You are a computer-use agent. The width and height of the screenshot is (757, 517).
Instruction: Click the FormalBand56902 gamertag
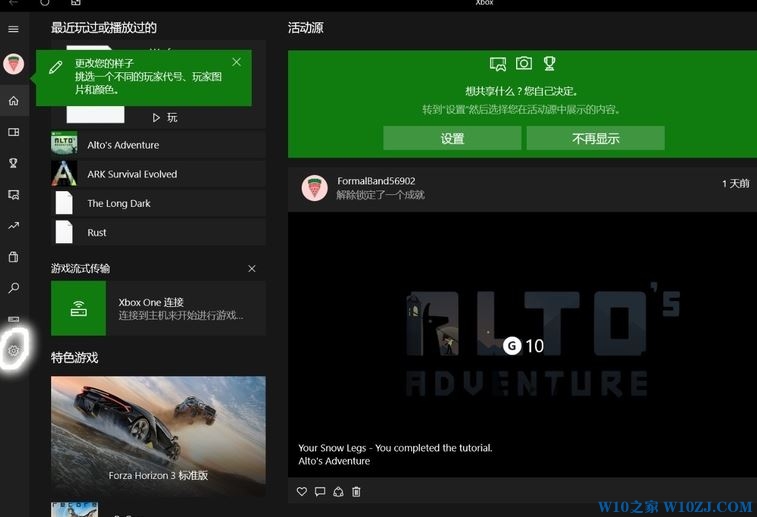[376, 181]
